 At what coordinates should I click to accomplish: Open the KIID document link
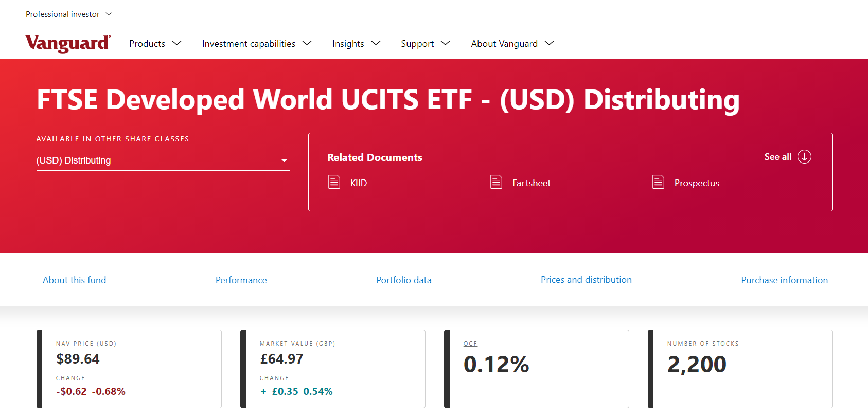359,183
